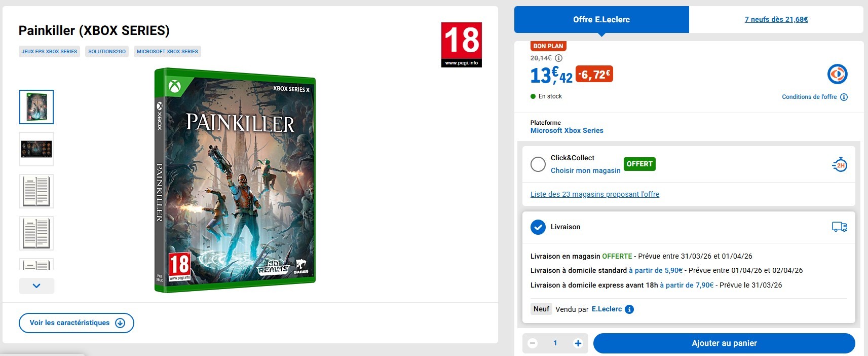
Task: Click the round orange-blue E.Leclerc logo icon
Action: coord(838,74)
